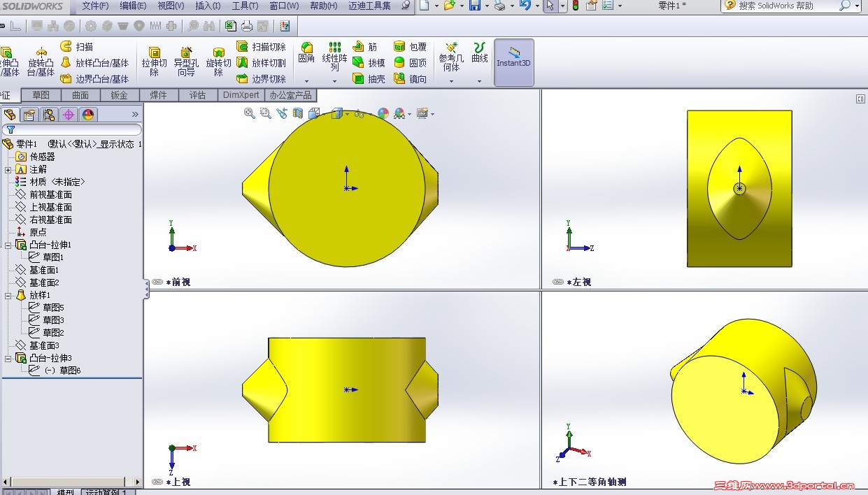Open the 工具(T) menu
The width and height of the screenshot is (868, 495).
coord(245,6)
